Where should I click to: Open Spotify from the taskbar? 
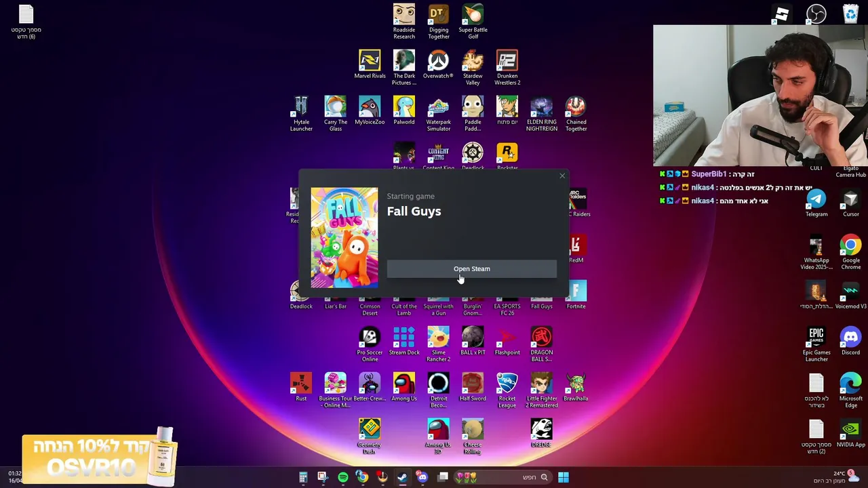click(x=343, y=477)
